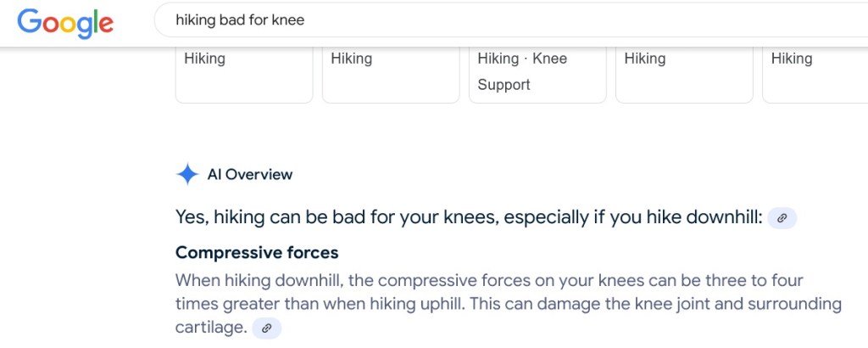Open the source link icon after "cartilage."
The image size is (868, 348).
(266, 328)
